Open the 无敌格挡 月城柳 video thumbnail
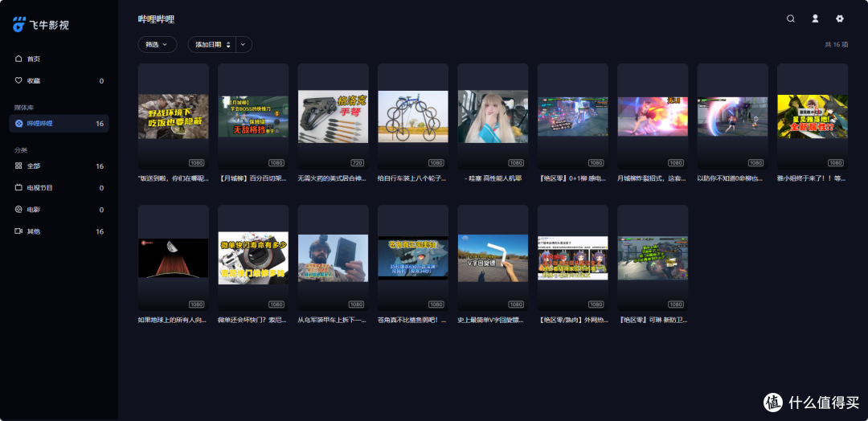 tap(253, 116)
